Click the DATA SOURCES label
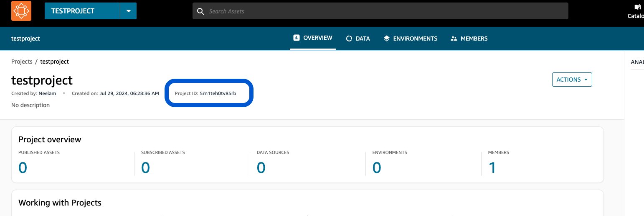Image resolution: width=644 pixels, height=216 pixels. click(x=273, y=152)
